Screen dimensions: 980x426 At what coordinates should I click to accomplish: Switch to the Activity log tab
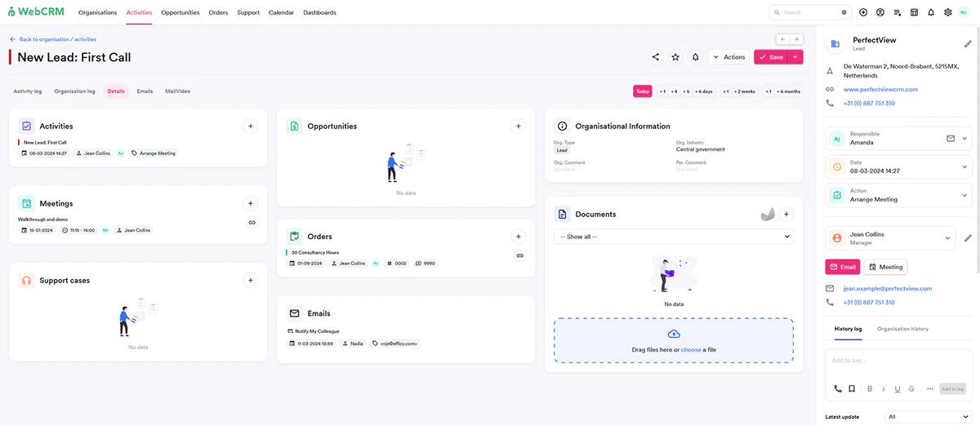pos(28,91)
